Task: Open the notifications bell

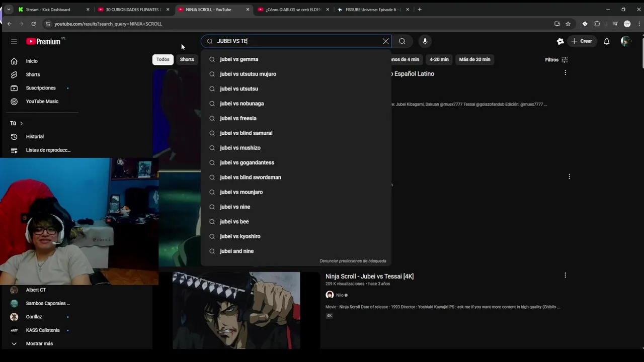Action: click(607, 41)
